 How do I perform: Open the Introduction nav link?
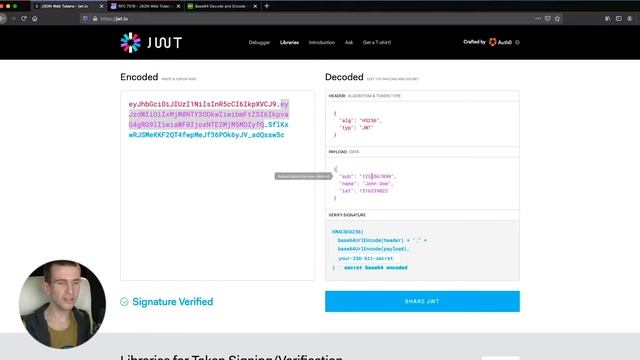pos(322,42)
